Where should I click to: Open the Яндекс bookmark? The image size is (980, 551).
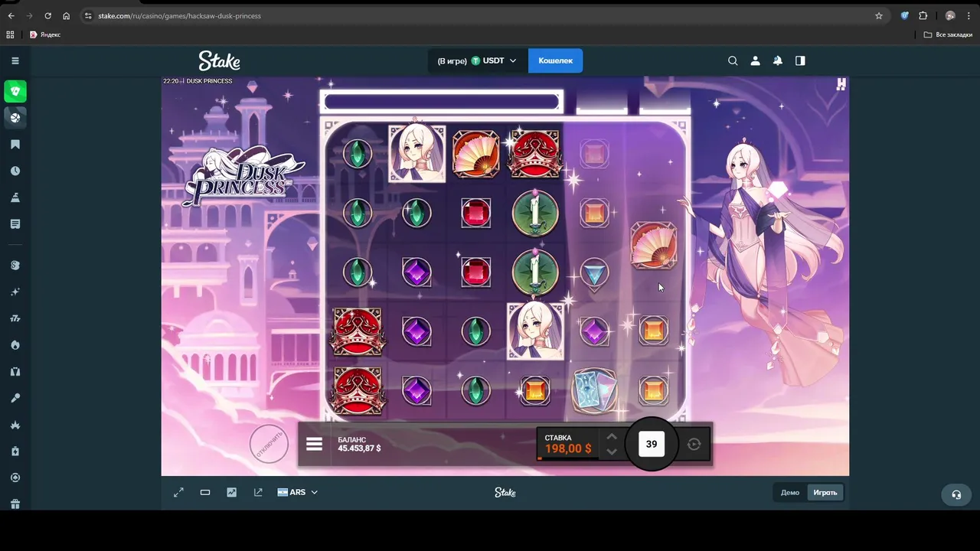tap(45, 34)
